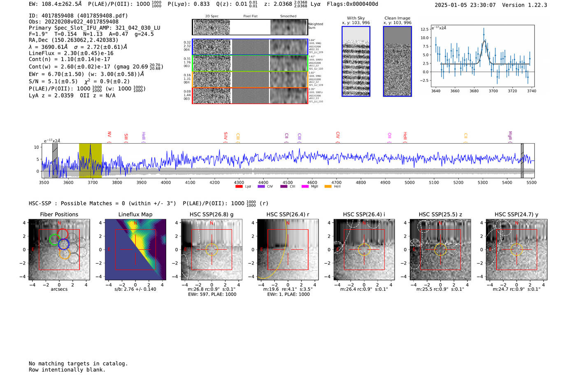The height and width of the screenshot is (392, 576).
Task: Click the P(Lyα): 0.833 header value
Action: [x=189, y=4]
